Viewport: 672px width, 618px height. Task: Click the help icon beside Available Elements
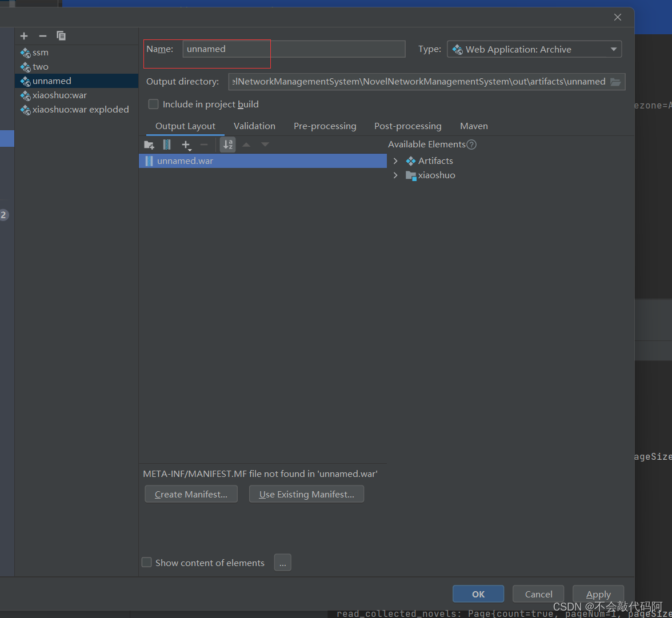[471, 145]
